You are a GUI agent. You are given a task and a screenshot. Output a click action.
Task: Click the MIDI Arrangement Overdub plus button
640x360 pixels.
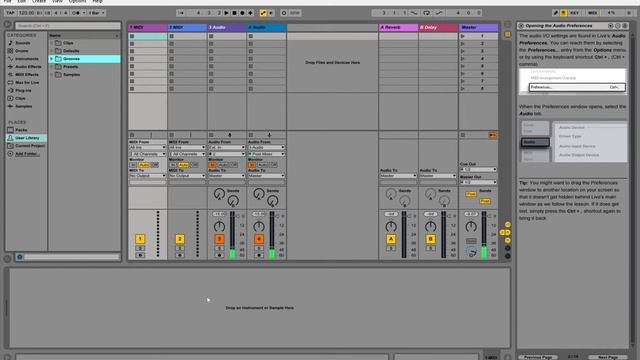click(251, 13)
